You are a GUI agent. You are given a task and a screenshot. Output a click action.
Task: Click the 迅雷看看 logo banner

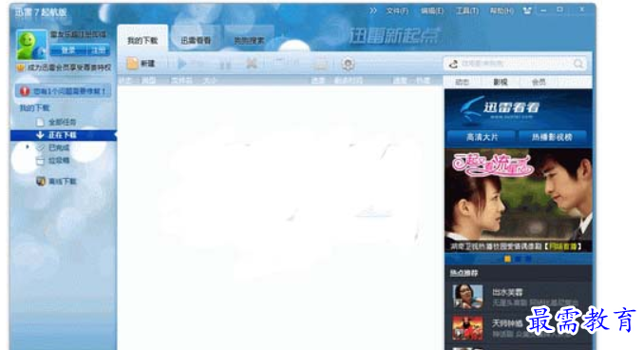coord(499,108)
